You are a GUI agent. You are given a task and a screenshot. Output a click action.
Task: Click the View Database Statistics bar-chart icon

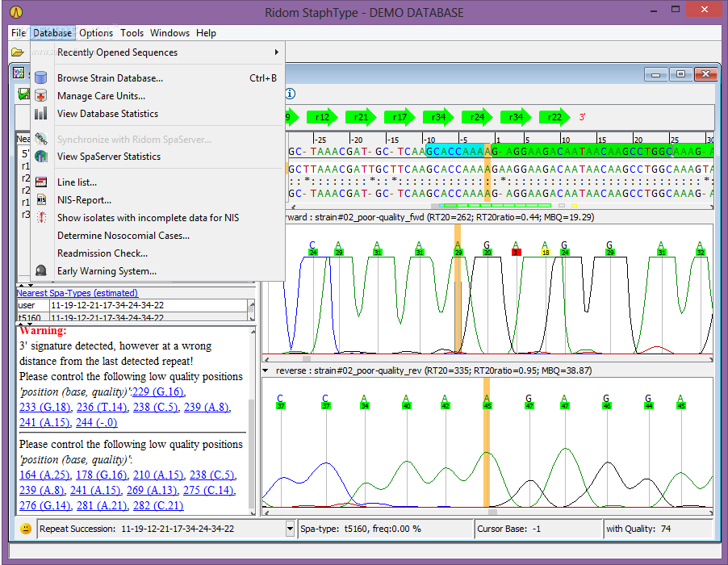(41, 113)
